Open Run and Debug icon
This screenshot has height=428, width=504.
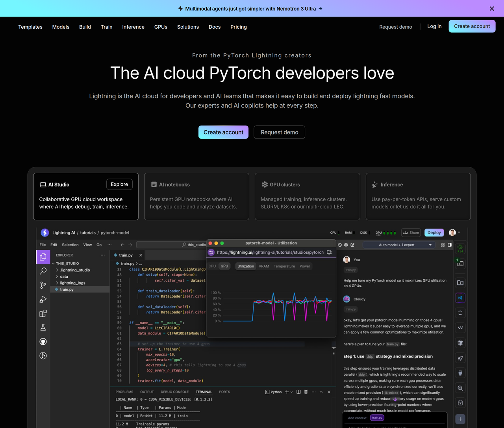coord(43,299)
